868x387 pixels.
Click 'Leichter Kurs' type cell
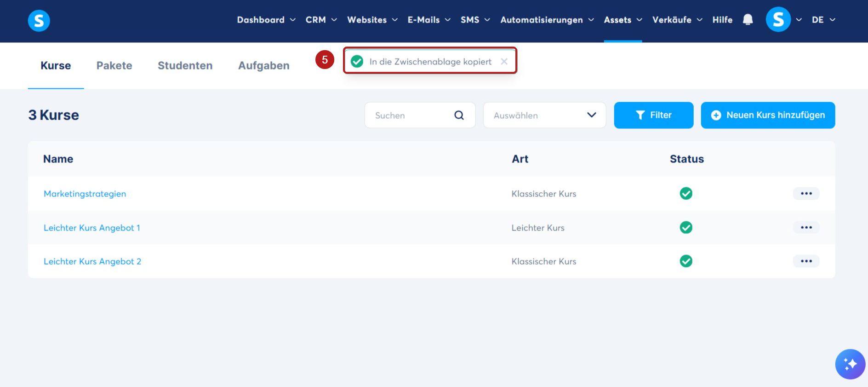[x=538, y=228]
